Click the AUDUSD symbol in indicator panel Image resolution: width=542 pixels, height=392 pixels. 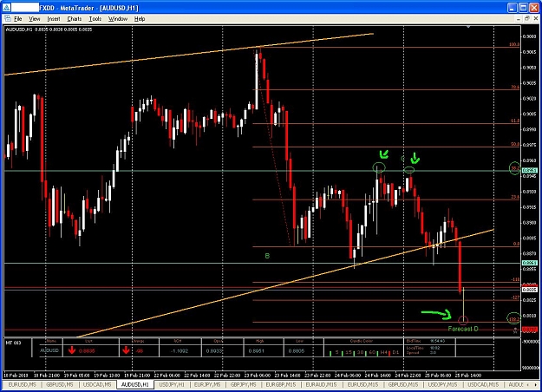49,350
